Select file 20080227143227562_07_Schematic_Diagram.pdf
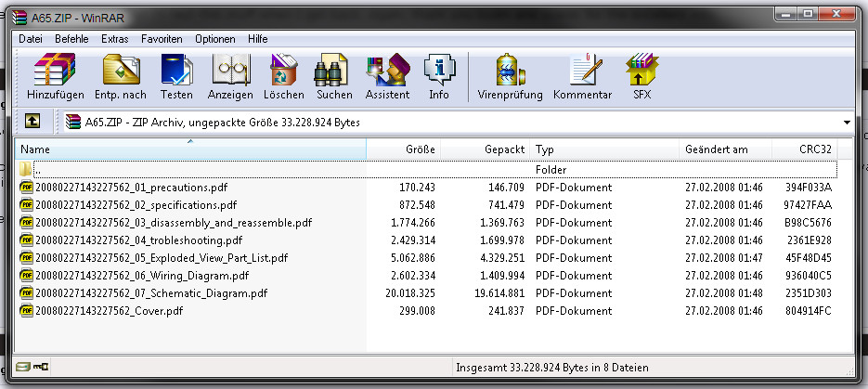Image resolution: width=868 pixels, height=389 pixels. [x=151, y=293]
